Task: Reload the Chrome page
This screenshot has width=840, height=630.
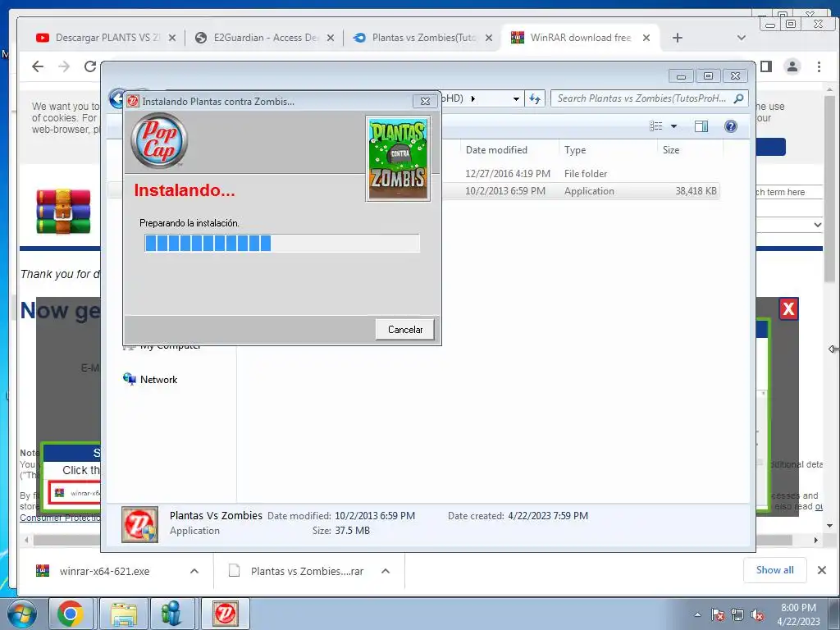Action: click(x=90, y=66)
